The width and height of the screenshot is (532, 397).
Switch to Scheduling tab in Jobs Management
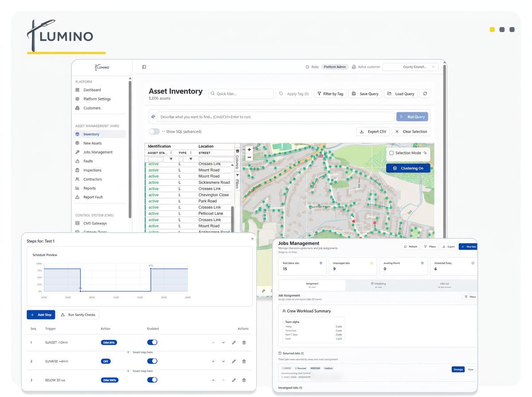378,285
